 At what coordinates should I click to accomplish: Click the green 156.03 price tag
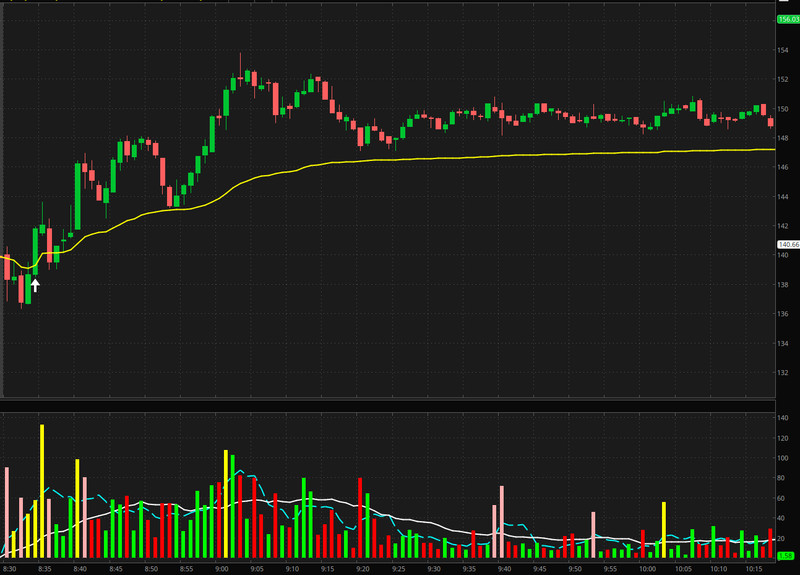pos(788,19)
